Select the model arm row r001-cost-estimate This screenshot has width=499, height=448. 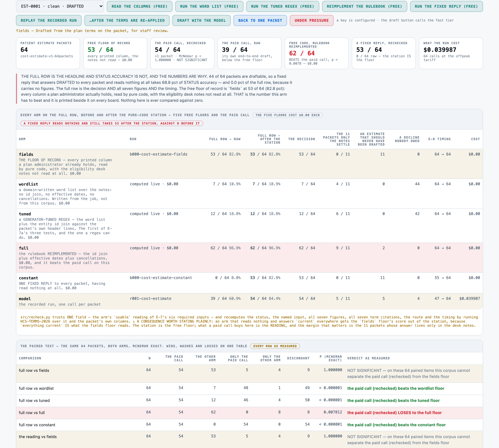click(249, 301)
